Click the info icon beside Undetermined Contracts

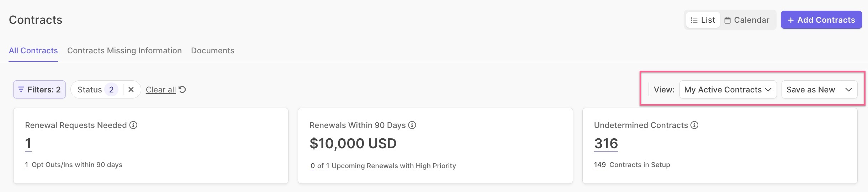coord(694,125)
